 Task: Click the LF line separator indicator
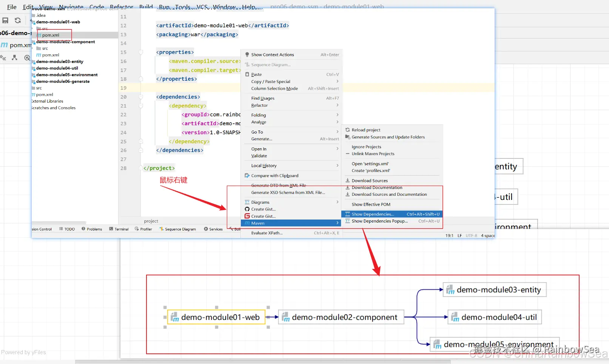(x=460, y=236)
